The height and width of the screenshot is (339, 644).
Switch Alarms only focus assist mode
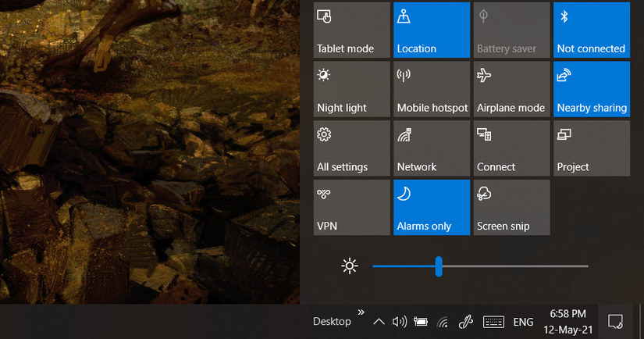(432, 208)
